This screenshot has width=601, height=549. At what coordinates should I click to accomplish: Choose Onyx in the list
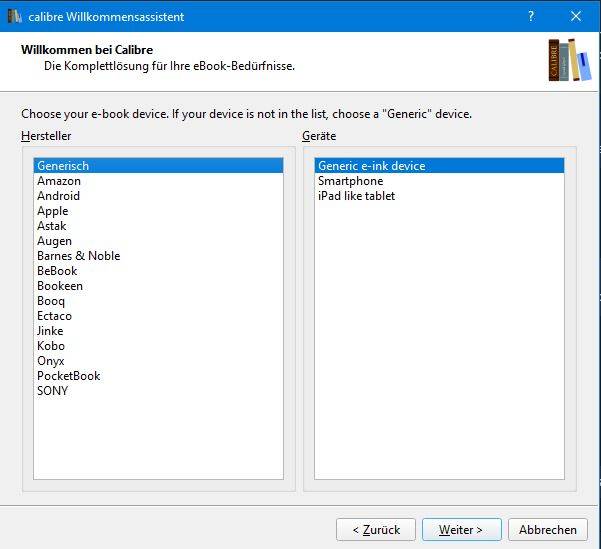coord(158,361)
